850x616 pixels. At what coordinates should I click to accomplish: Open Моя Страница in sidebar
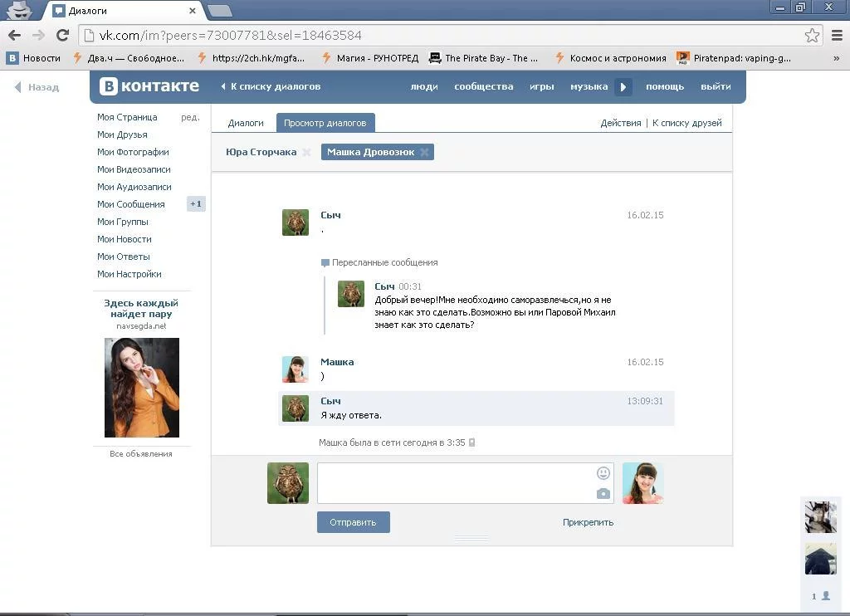tap(127, 117)
